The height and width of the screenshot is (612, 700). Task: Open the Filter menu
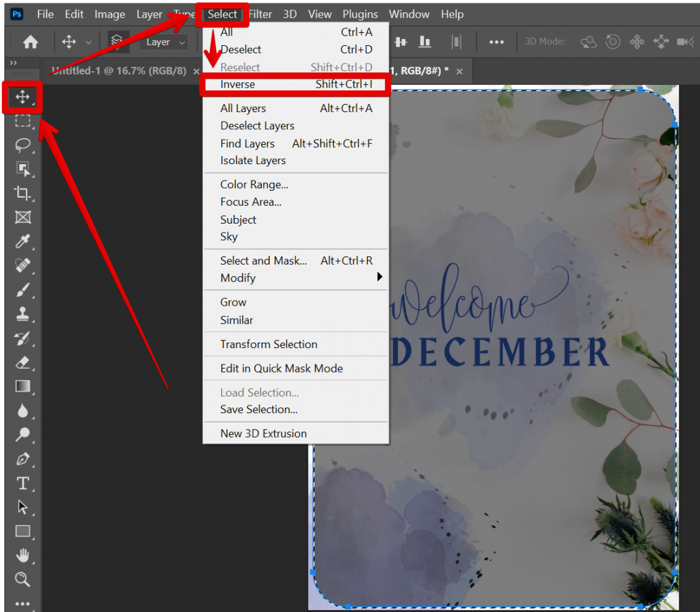(x=260, y=14)
